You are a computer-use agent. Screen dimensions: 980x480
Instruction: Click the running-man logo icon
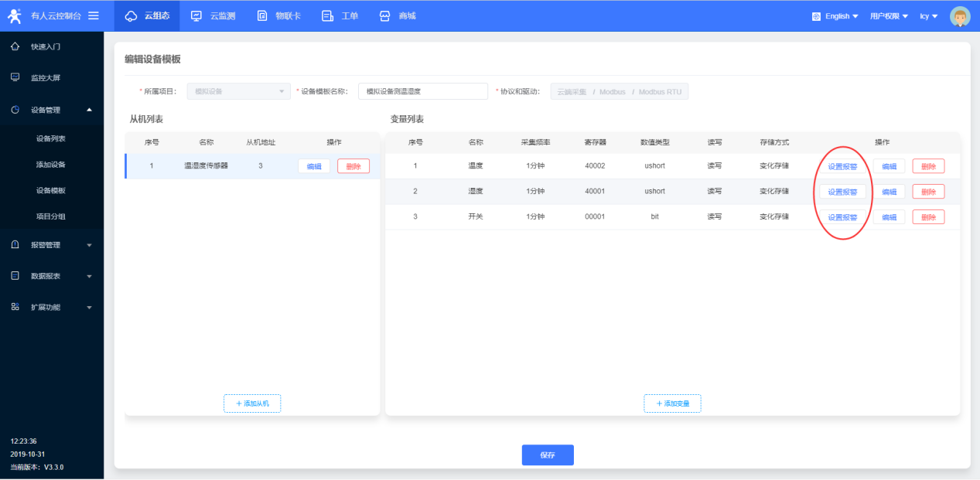click(14, 15)
